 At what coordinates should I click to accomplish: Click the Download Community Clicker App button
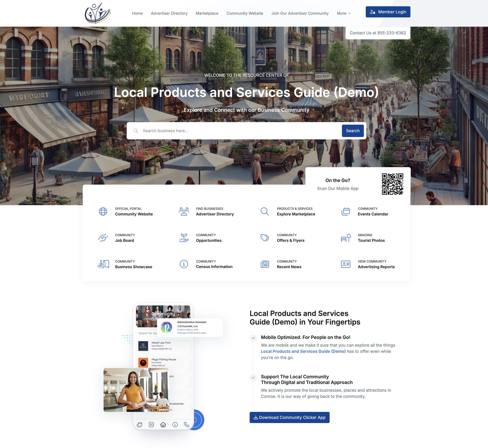pyautogui.click(x=289, y=417)
